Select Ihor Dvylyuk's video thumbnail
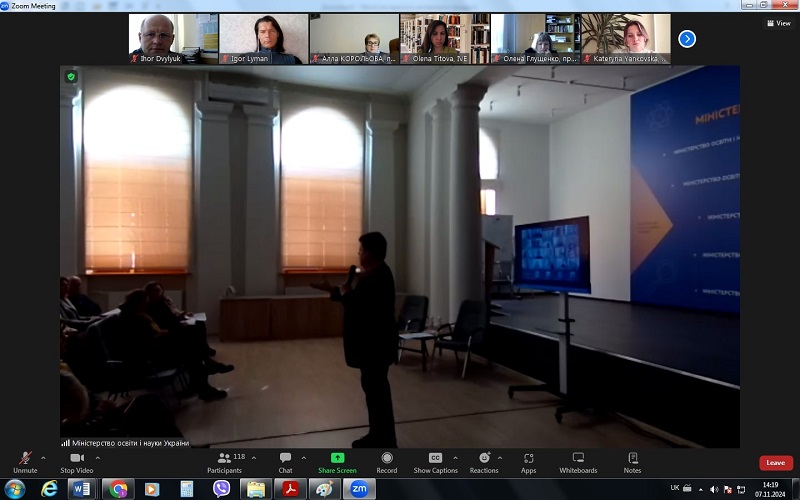The image size is (800, 500). click(173, 39)
